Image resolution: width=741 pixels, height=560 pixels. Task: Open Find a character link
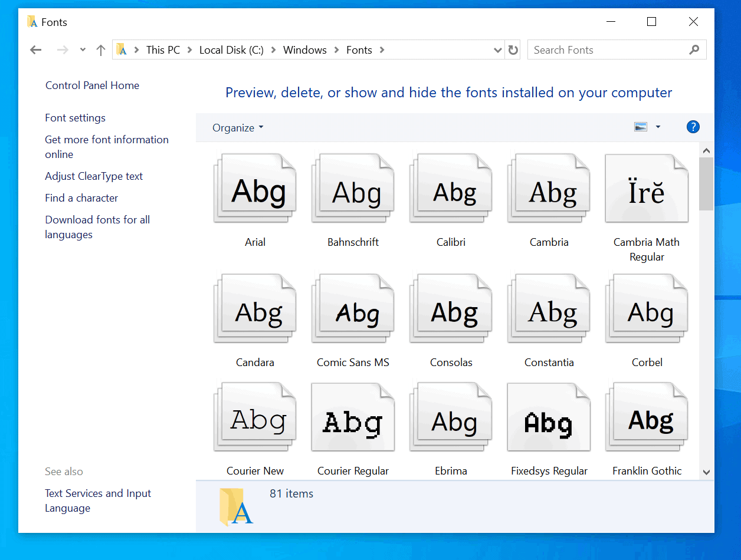tap(81, 198)
